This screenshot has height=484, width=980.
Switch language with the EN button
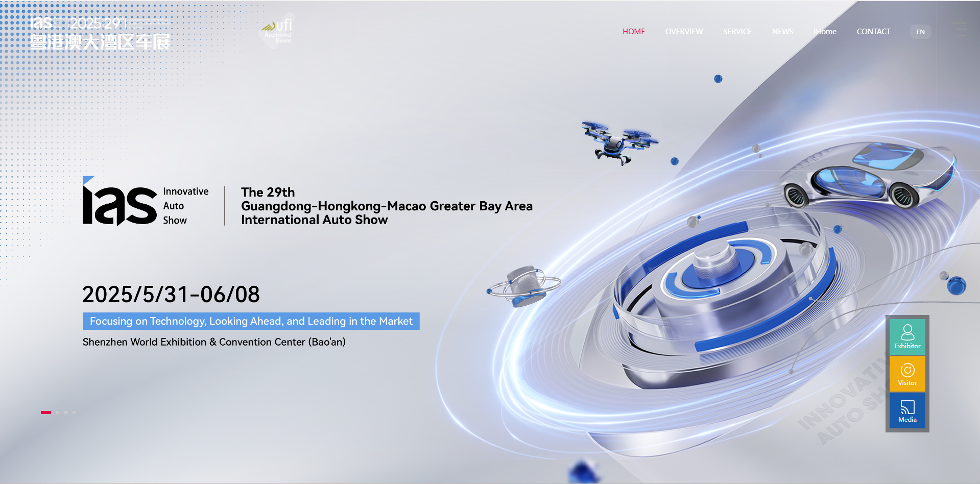pyautogui.click(x=920, y=32)
